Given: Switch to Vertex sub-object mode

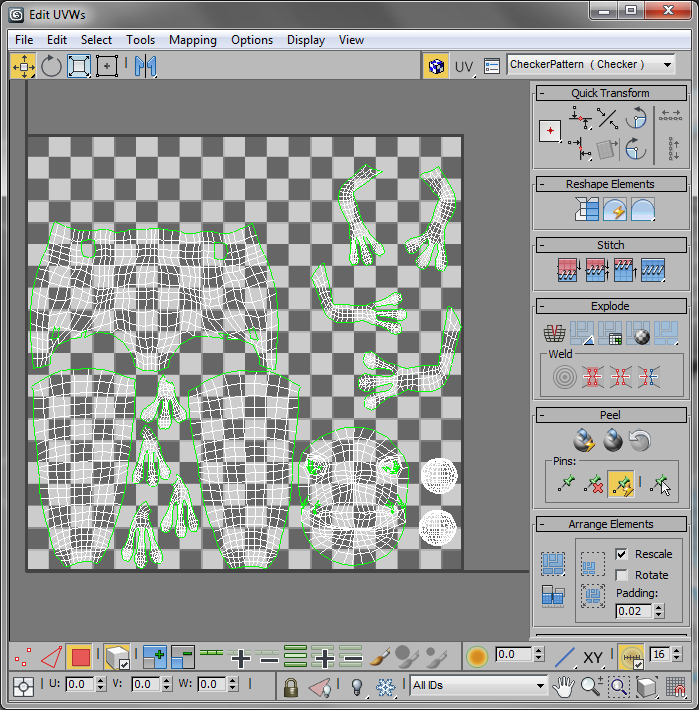Looking at the screenshot, I should (24, 657).
